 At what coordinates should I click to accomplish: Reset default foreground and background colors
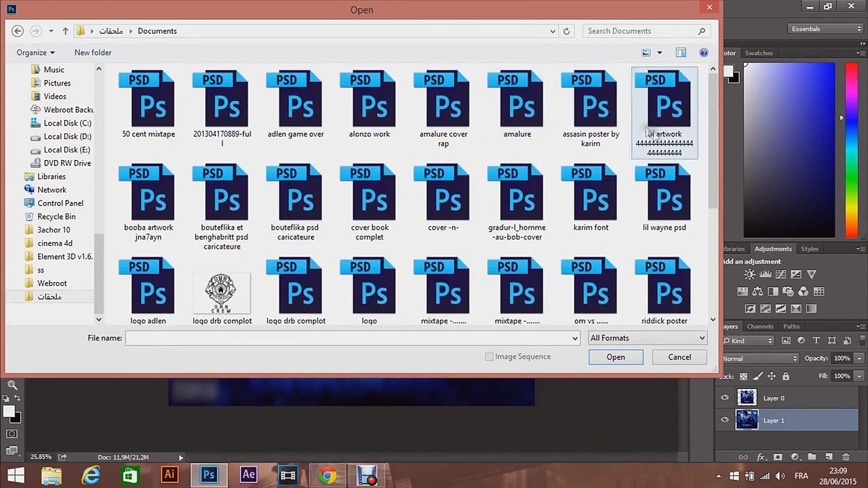click(x=6, y=399)
